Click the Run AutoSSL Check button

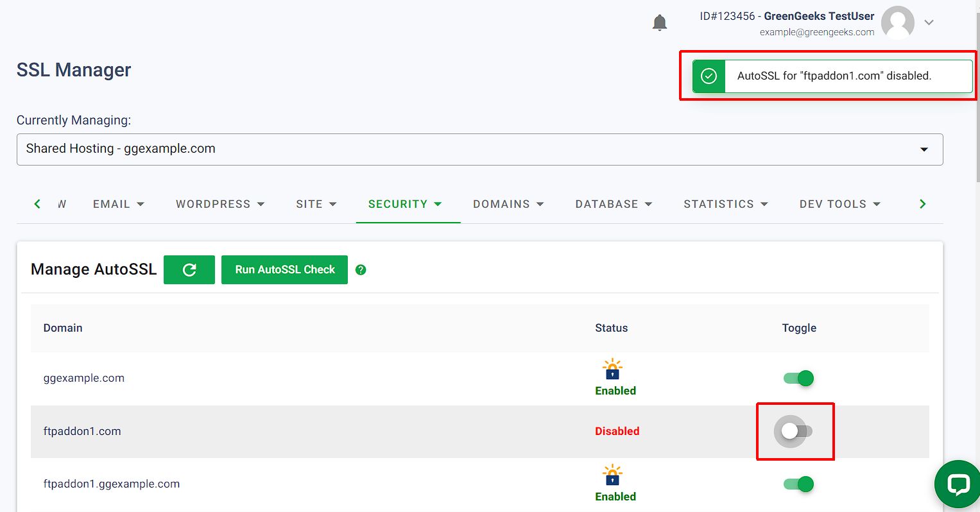285,269
